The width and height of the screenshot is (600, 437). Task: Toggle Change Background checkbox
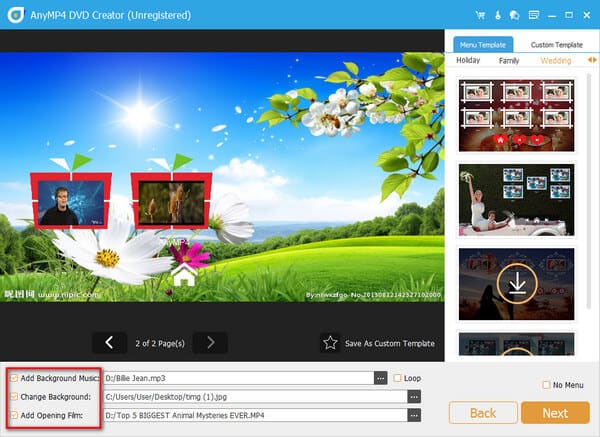pyautogui.click(x=13, y=396)
